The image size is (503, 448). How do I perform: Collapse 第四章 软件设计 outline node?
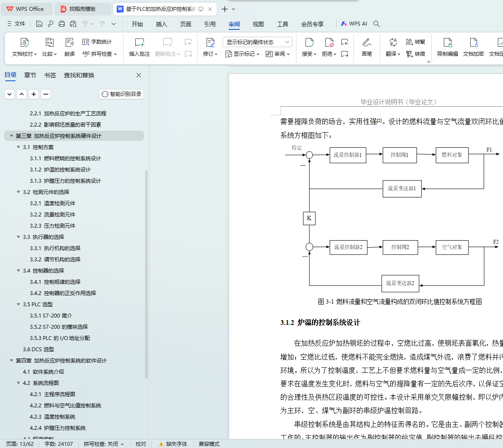tap(12, 360)
